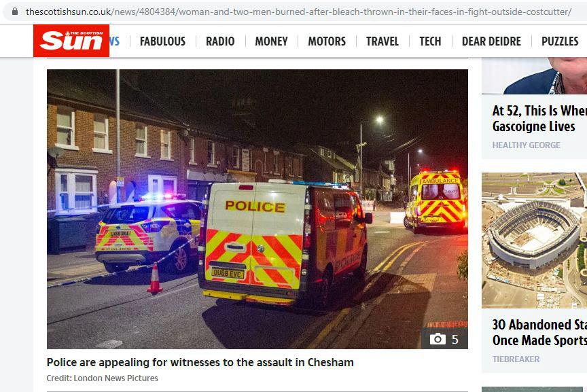The height and width of the screenshot is (392, 587).
Task: Open the 30 Abandoned Stadiums headline
Action: tap(539, 332)
